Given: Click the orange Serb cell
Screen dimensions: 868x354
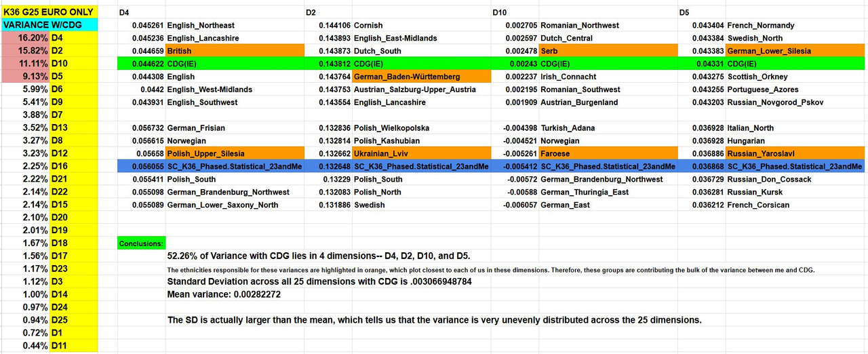Looking at the screenshot, I should coord(608,51).
